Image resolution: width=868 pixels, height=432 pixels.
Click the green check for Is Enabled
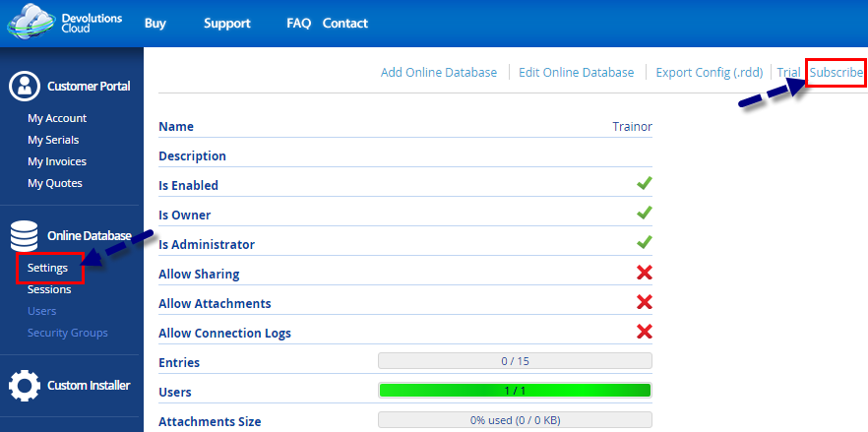(x=645, y=184)
